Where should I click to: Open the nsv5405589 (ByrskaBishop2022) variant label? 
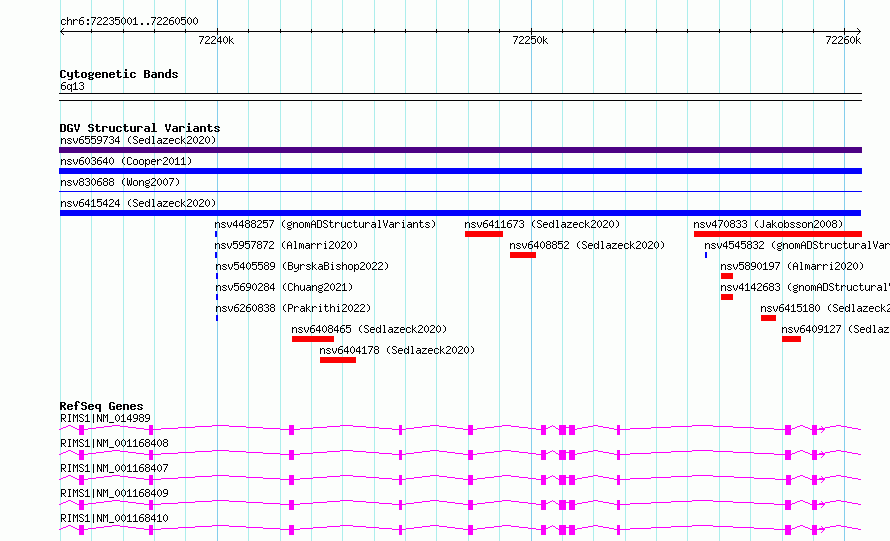pyautogui.click(x=302, y=266)
